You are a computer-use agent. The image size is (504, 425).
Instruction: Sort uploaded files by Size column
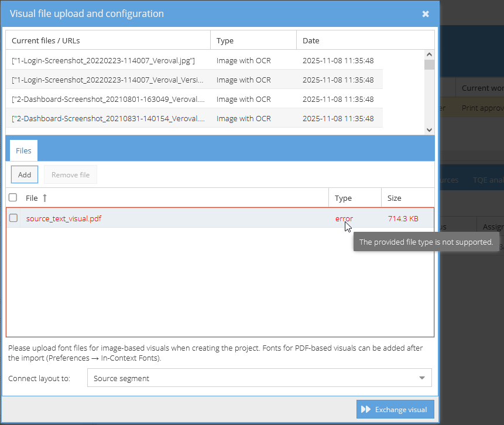coord(395,198)
